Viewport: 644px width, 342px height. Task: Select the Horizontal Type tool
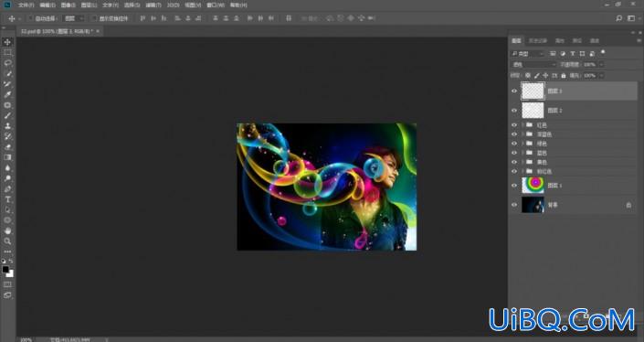[7, 199]
